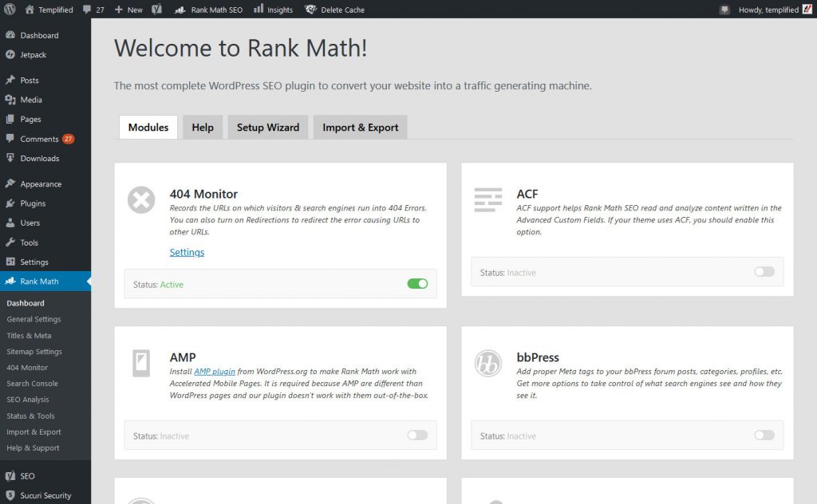This screenshot has height=504, width=817.
Task: Open the comments bubble showing 27
Action: pyautogui.click(x=93, y=10)
